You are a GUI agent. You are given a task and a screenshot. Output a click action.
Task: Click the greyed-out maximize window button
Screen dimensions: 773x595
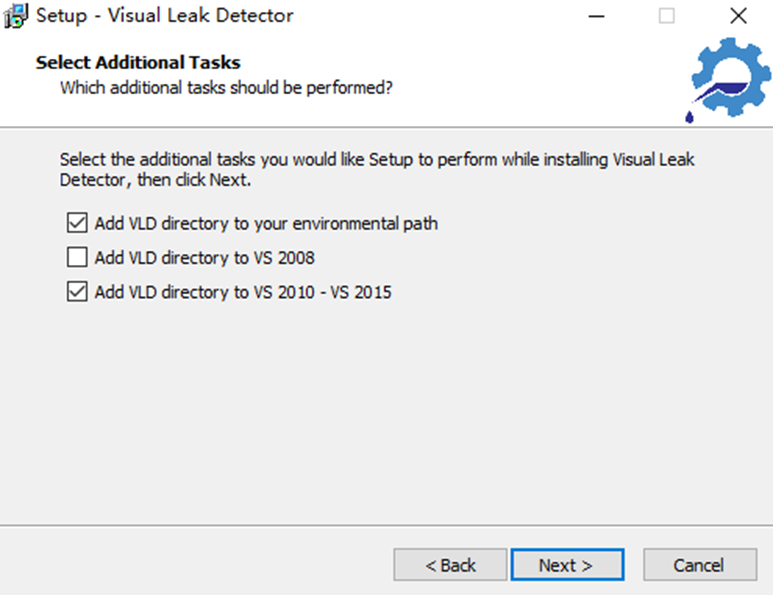point(667,16)
